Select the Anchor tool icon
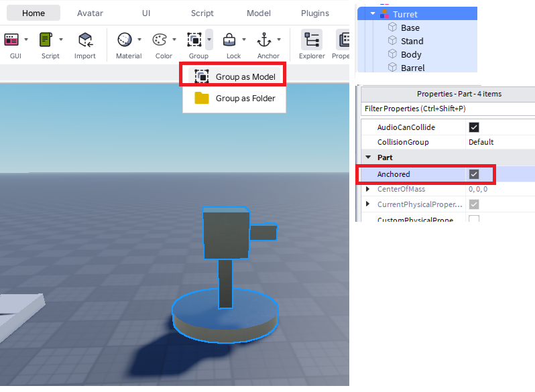 pos(264,40)
